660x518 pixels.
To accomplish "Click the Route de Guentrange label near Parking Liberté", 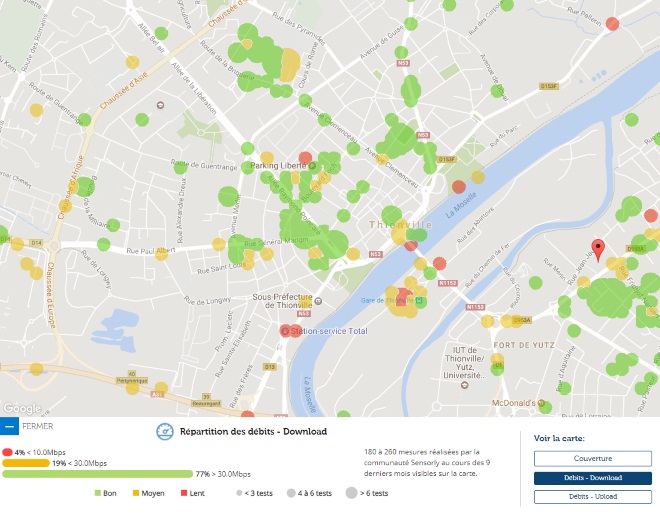I will tap(204, 165).
